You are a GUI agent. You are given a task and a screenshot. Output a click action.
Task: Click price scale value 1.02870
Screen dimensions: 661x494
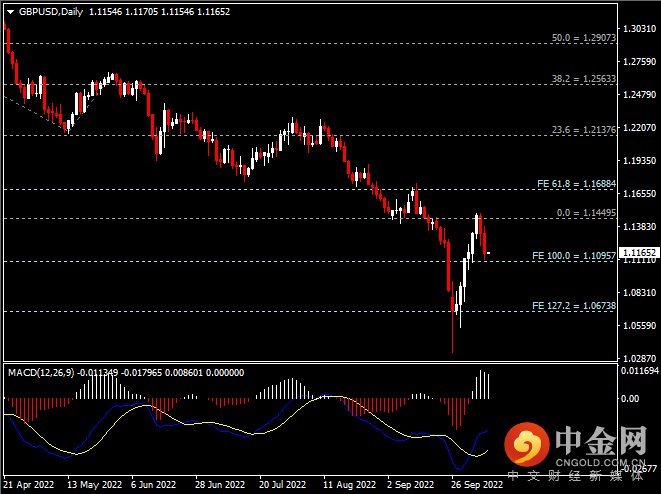pos(640,358)
